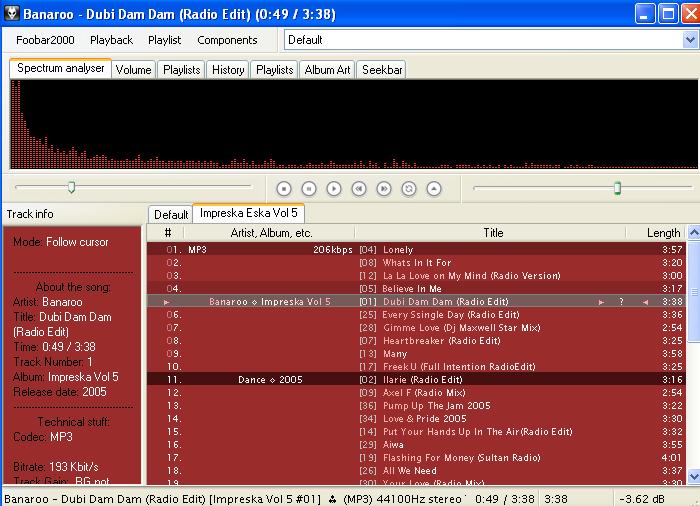Click the Open/eject triangle button
This screenshot has width=700, height=506.
(x=434, y=189)
